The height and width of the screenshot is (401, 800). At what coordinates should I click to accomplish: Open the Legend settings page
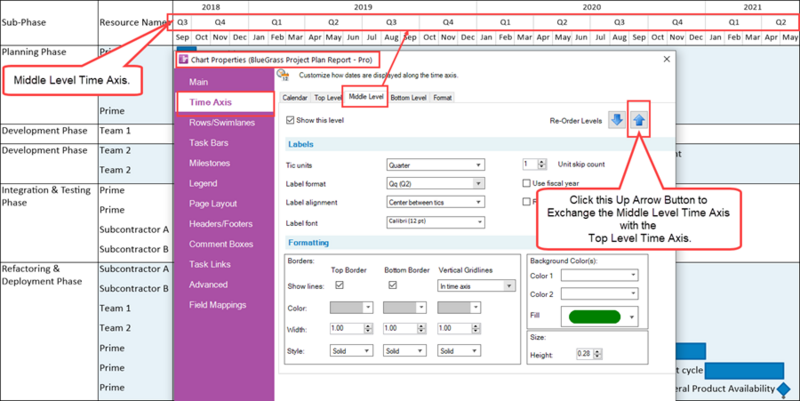203,183
